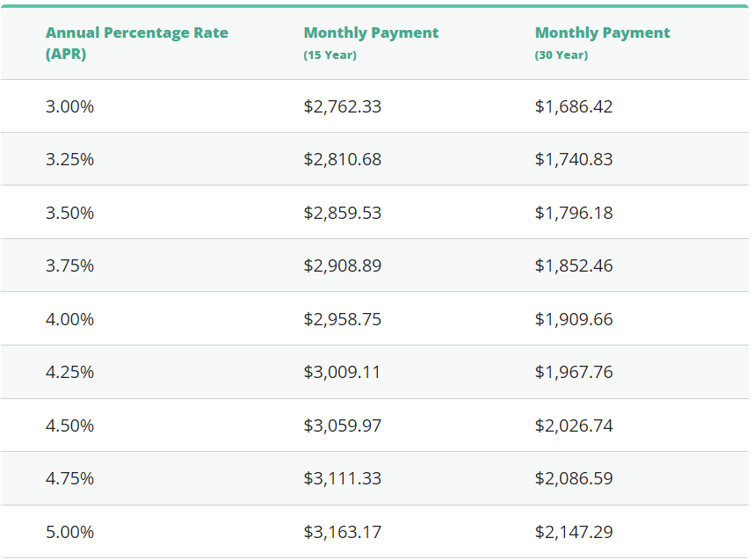Select the 3.00% APR cell
754x560 pixels.
[69, 106]
